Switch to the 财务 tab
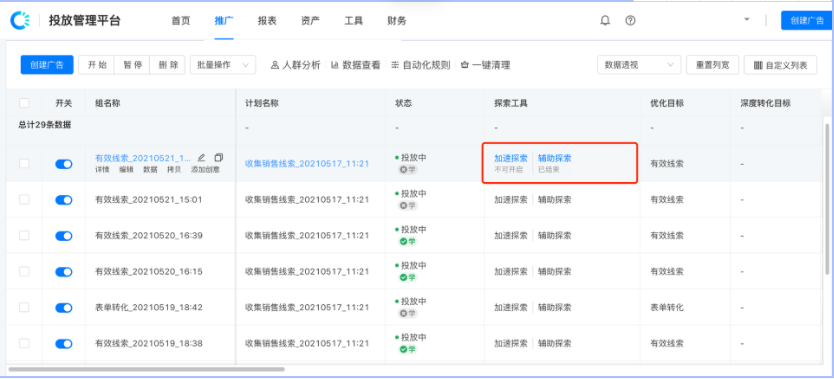This screenshot has width=834, height=379. click(397, 21)
